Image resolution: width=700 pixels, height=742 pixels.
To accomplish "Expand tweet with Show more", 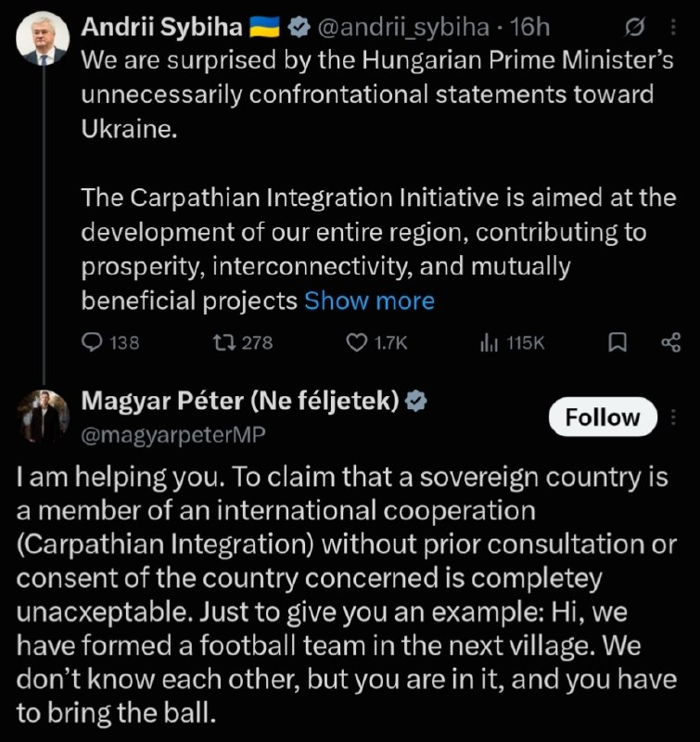I will click(x=369, y=301).
